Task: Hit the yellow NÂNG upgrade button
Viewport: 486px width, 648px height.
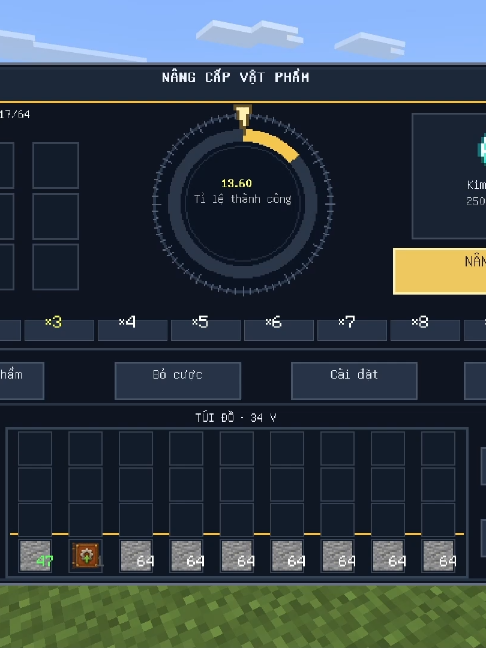Action: [x=440, y=271]
